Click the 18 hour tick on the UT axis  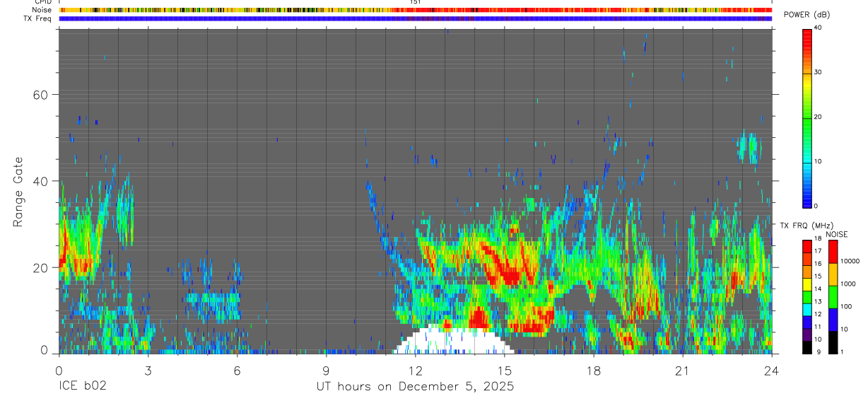click(x=594, y=370)
